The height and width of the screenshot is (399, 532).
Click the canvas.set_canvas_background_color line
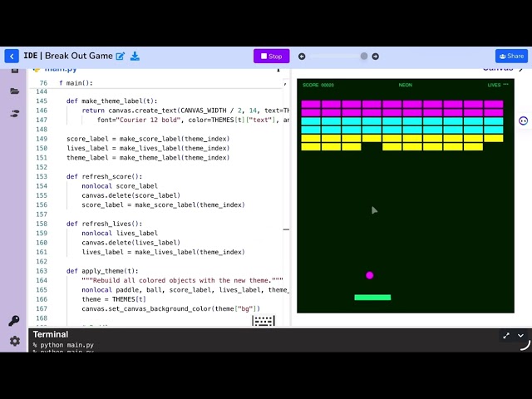(x=171, y=308)
